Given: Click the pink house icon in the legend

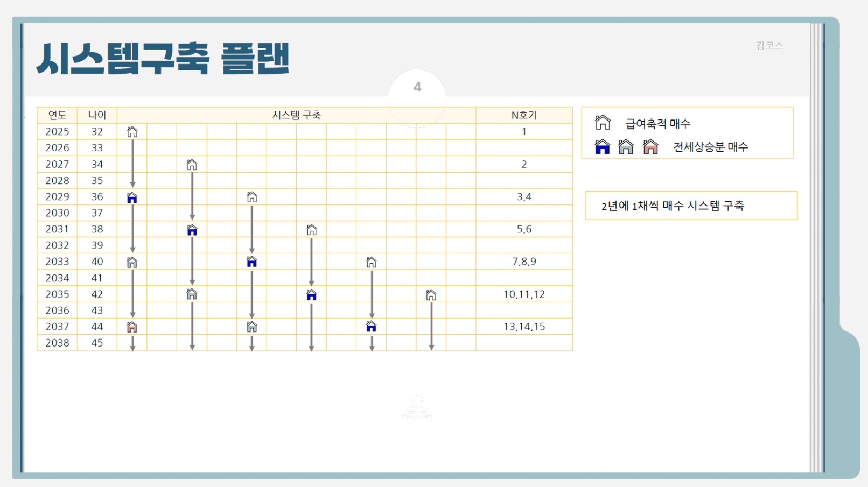Looking at the screenshot, I should [650, 146].
